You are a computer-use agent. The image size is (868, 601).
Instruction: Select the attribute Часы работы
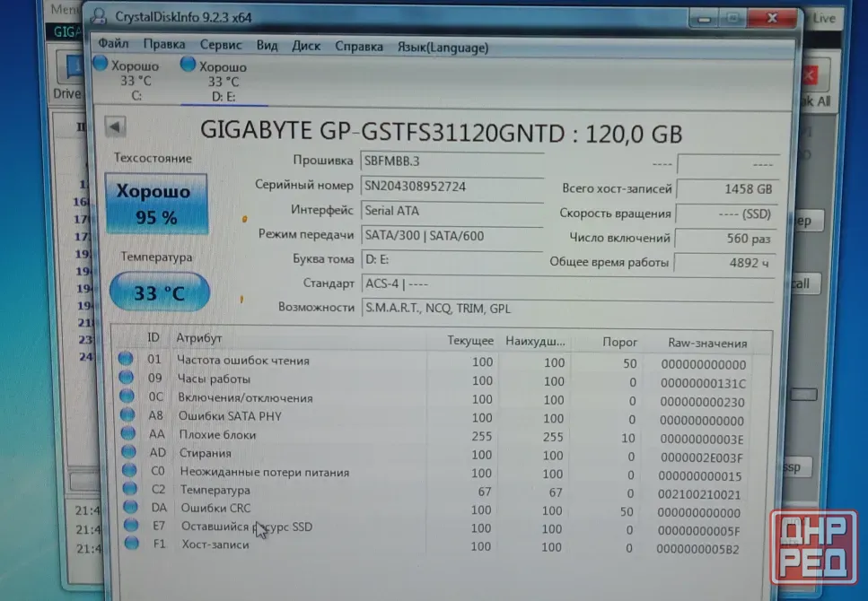214,379
